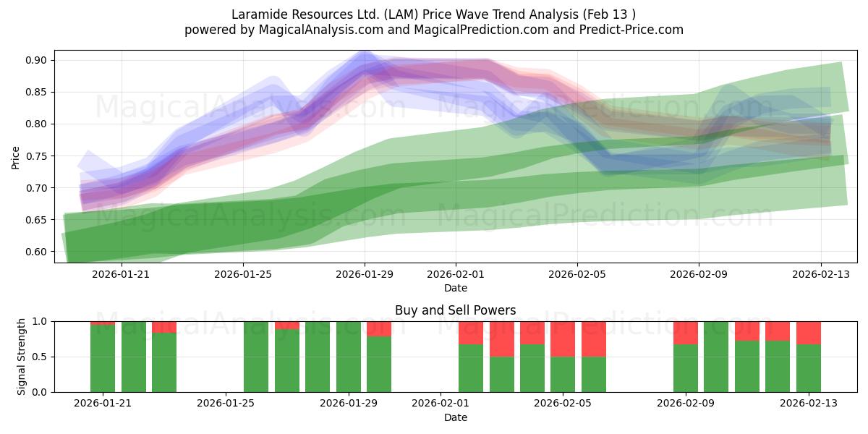Click the 0.85 tick on the Price axis
The image size is (868, 434).
pos(36,92)
